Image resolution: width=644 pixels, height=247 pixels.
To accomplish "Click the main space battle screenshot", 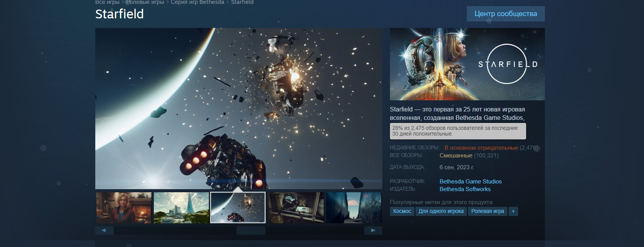I will (x=239, y=108).
